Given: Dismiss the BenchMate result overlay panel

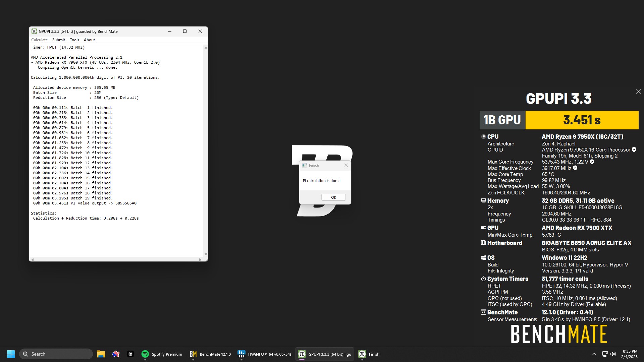Looking at the screenshot, I should click(638, 92).
